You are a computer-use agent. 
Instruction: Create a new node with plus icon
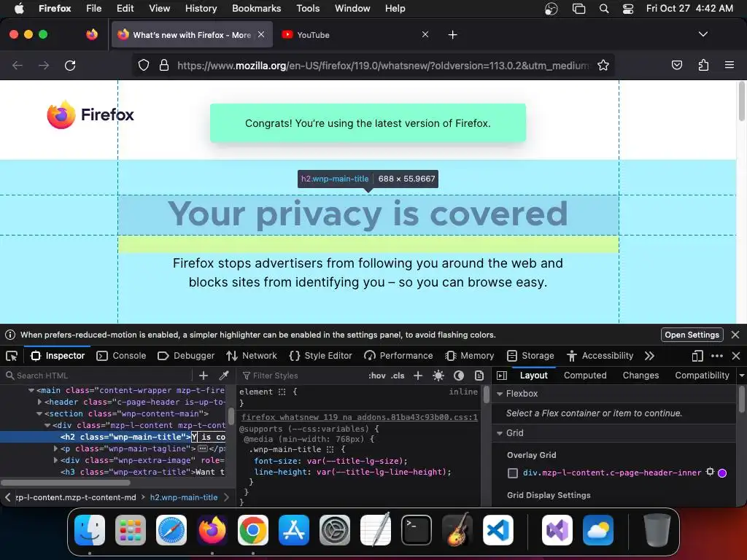pos(204,376)
